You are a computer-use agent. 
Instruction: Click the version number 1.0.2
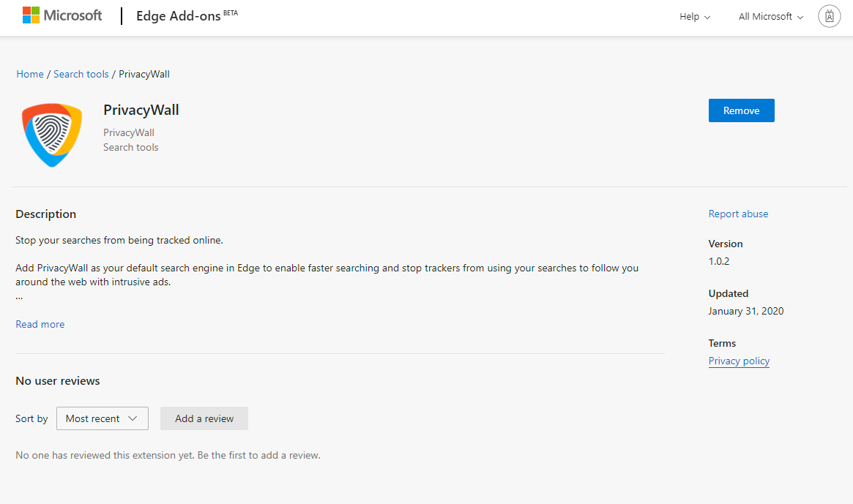coord(719,261)
